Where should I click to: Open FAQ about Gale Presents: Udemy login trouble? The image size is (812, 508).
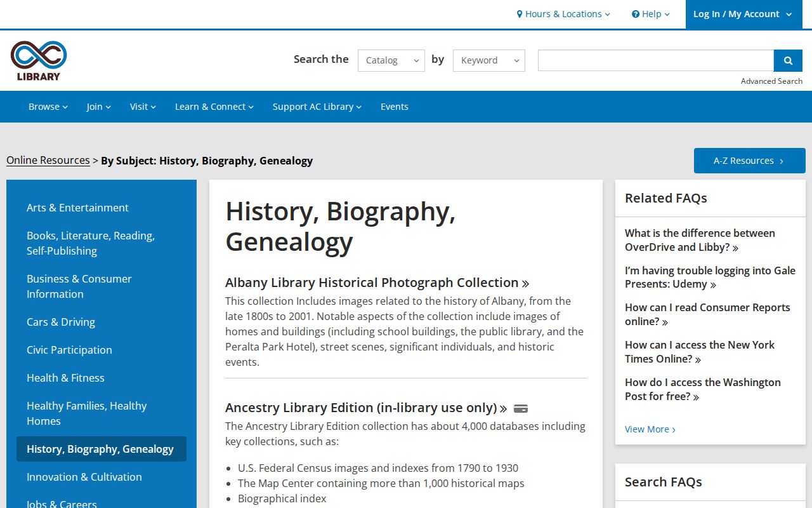tap(710, 277)
